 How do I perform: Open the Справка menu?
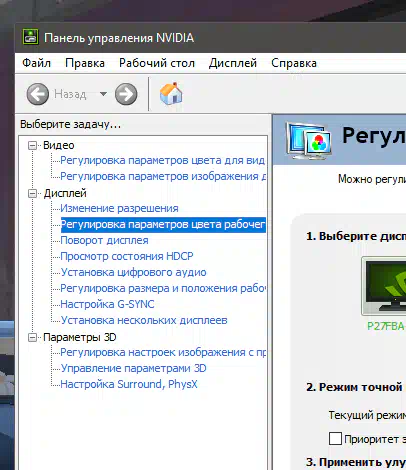(x=294, y=63)
